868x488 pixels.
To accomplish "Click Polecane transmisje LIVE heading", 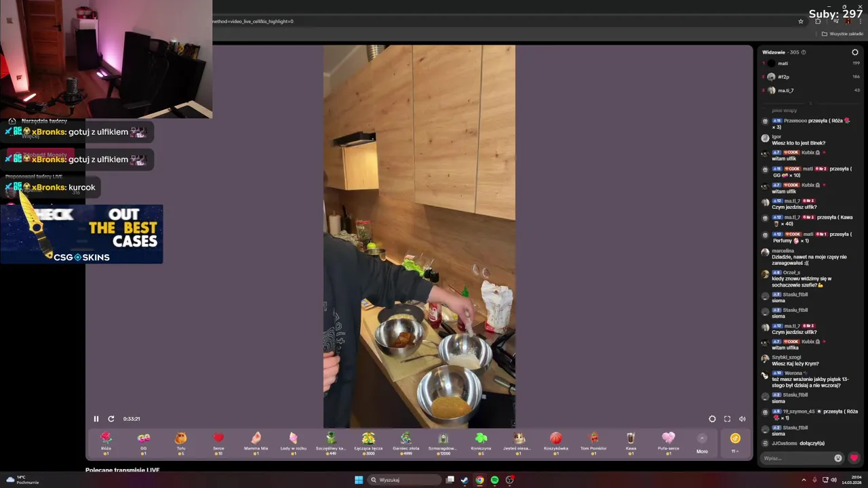I will click(x=122, y=470).
